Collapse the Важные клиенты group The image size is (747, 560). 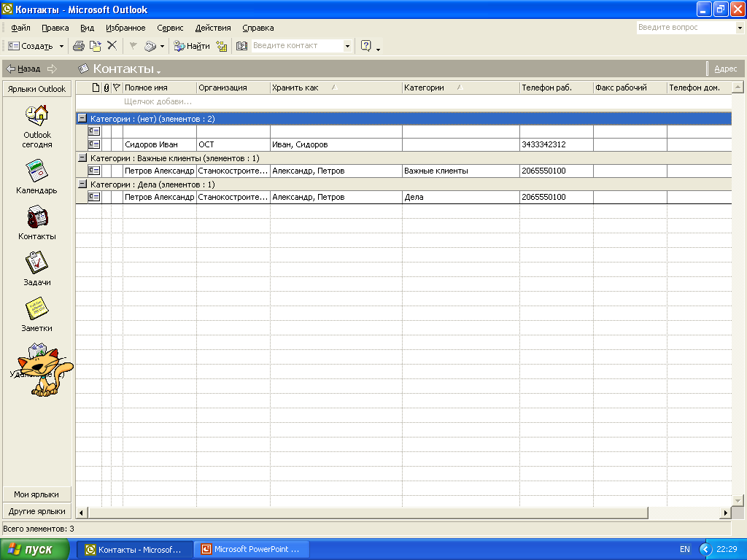coord(82,157)
